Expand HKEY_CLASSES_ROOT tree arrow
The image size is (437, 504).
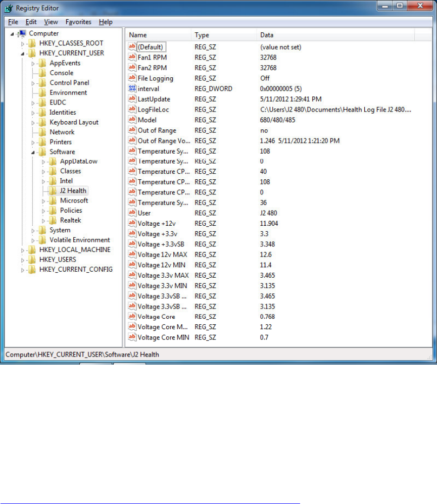coord(22,44)
